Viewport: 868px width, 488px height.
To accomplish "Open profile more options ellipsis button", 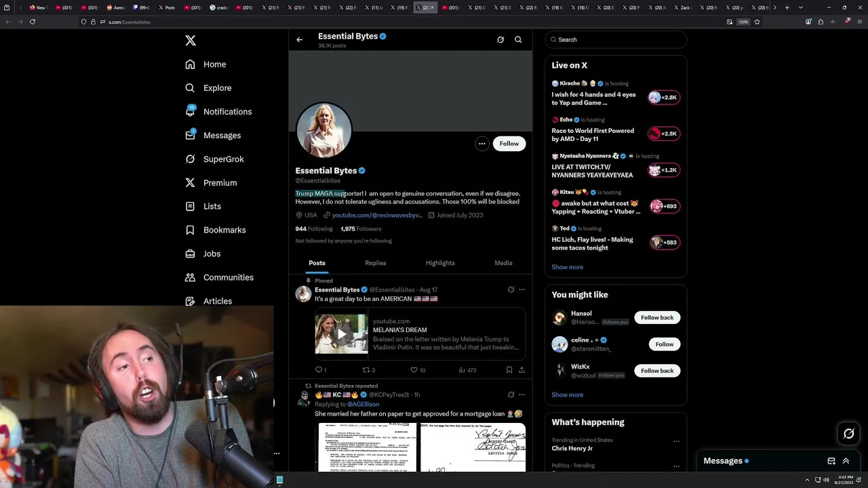I will point(481,144).
